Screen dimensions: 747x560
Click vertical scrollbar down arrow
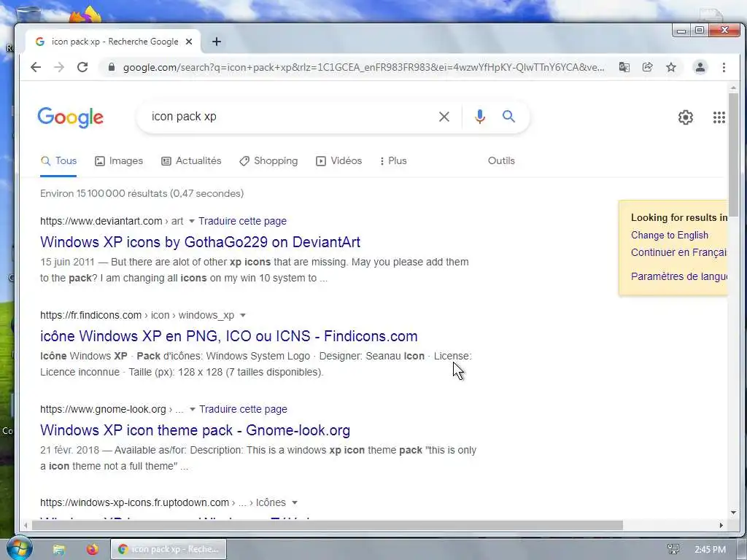733,513
